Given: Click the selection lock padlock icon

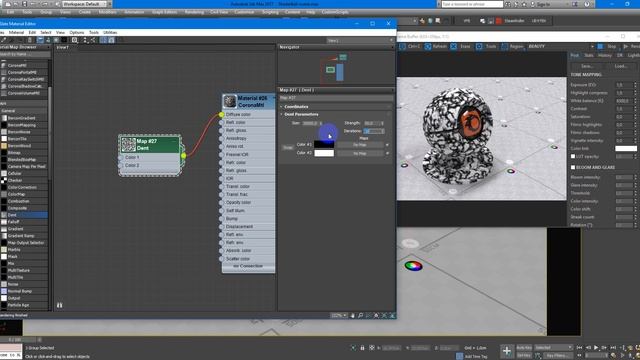Looking at the screenshot, I should (x=362, y=348).
